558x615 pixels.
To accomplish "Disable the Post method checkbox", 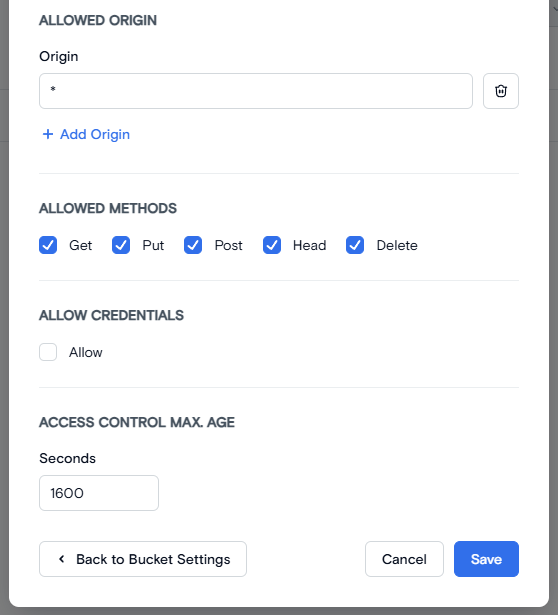I will click(x=193, y=245).
